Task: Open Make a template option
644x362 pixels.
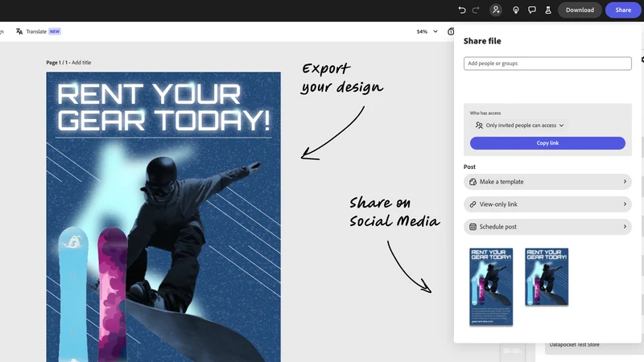Action: (547, 182)
